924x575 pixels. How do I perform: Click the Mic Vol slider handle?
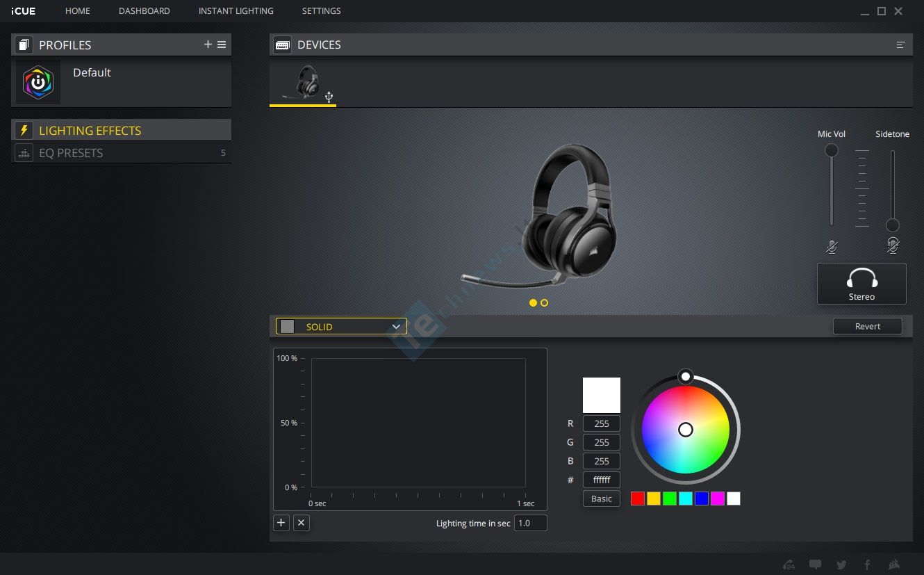pos(831,150)
